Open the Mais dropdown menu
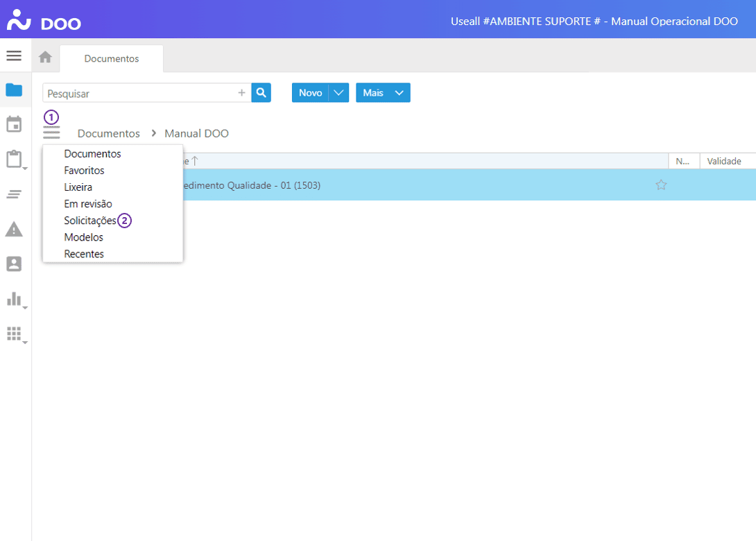This screenshot has width=756, height=541. pyautogui.click(x=383, y=93)
